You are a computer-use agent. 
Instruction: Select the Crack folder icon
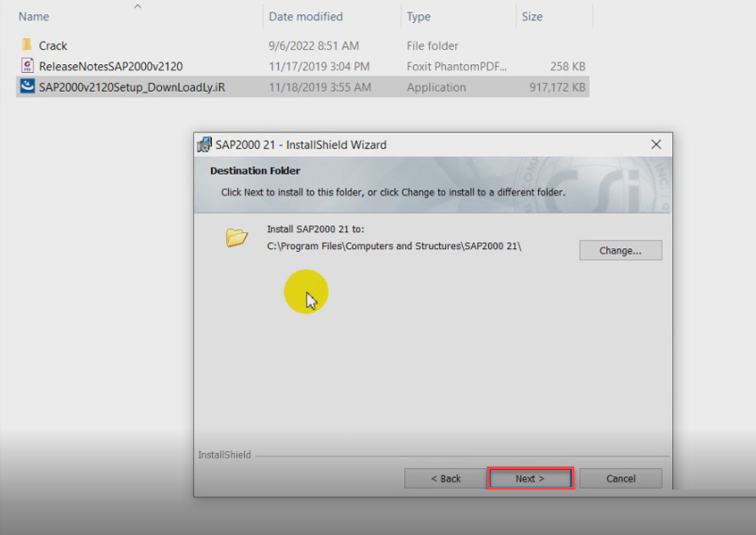pyautogui.click(x=27, y=45)
